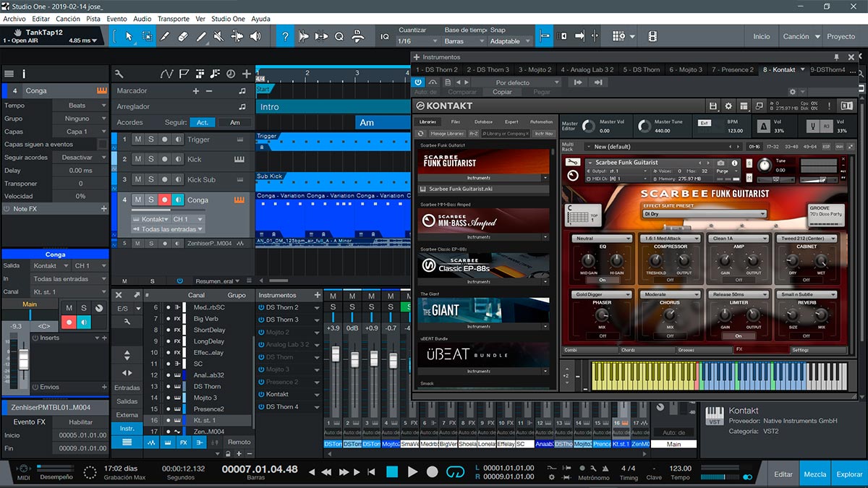Switch to '7 - Presence 2' instrument tab
The height and width of the screenshot is (488, 868).
pos(732,69)
